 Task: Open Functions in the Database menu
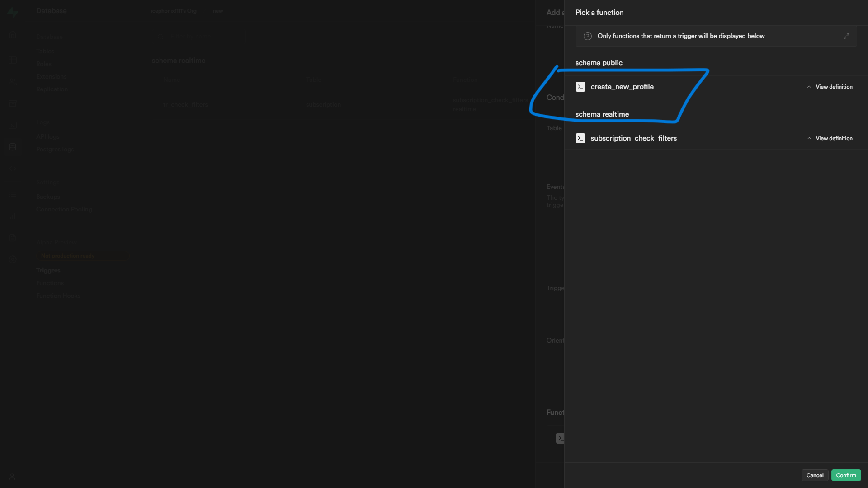[x=50, y=283]
